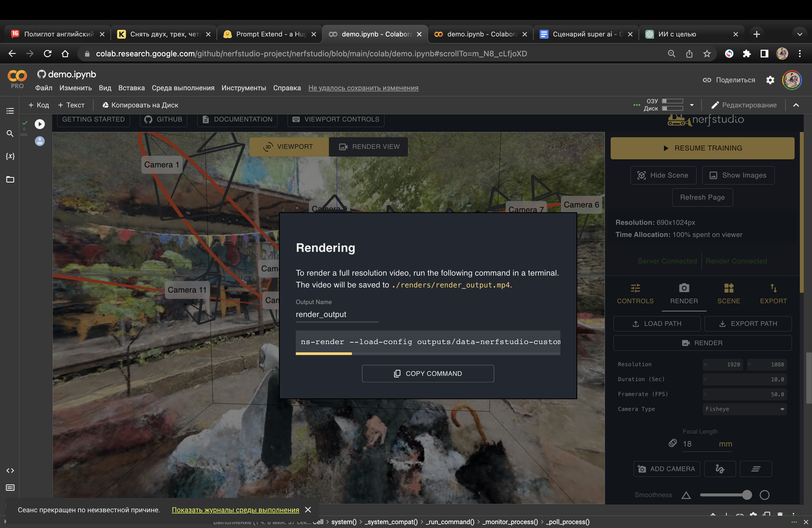Click the Chrome extensions puzzle icon

[x=747, y=54]
